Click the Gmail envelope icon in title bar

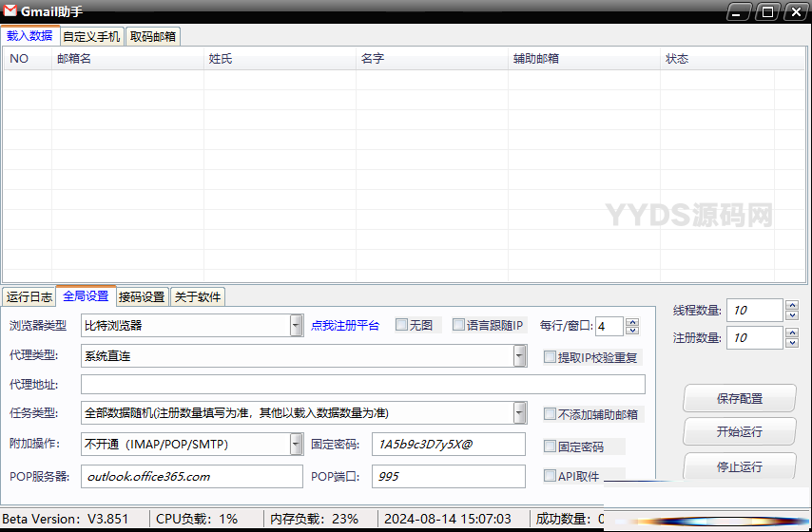(10, 10)
